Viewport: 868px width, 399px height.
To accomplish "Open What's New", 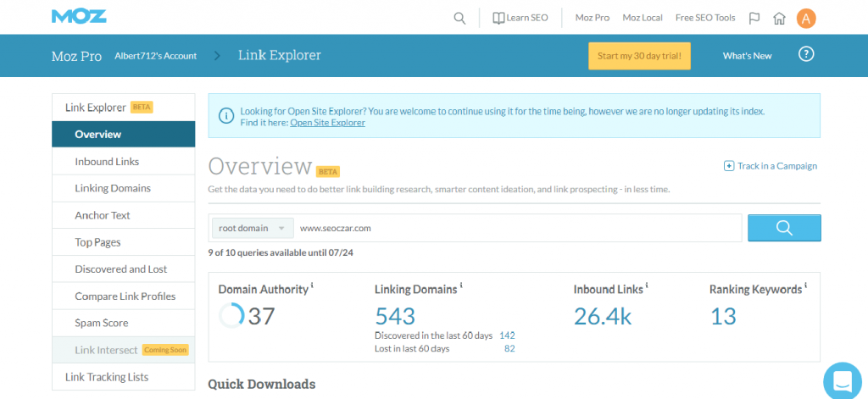I will point(748,56).
